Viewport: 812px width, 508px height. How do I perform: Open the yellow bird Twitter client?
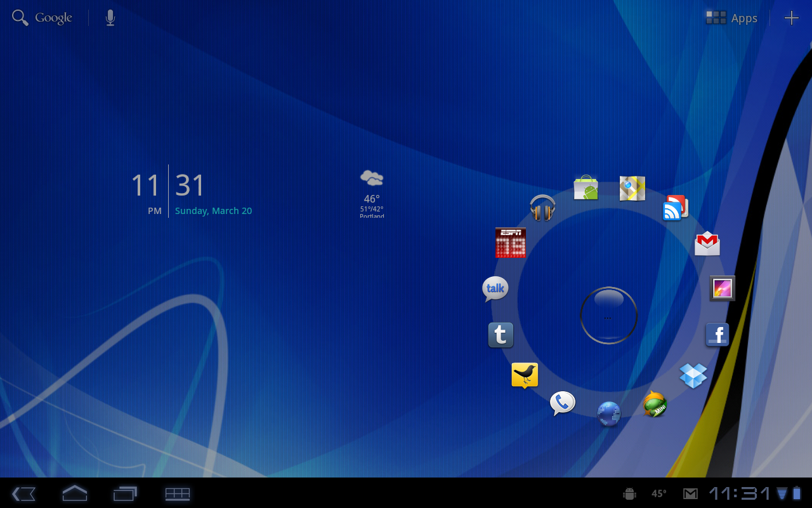pyautogui.click(x=525, y=375)
